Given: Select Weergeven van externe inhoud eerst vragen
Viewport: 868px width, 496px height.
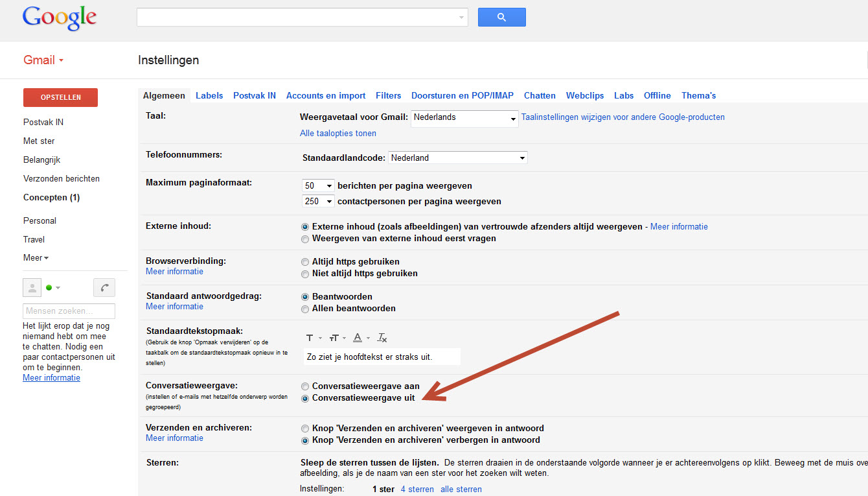Looking at the screenshot, I should [305, 239].
